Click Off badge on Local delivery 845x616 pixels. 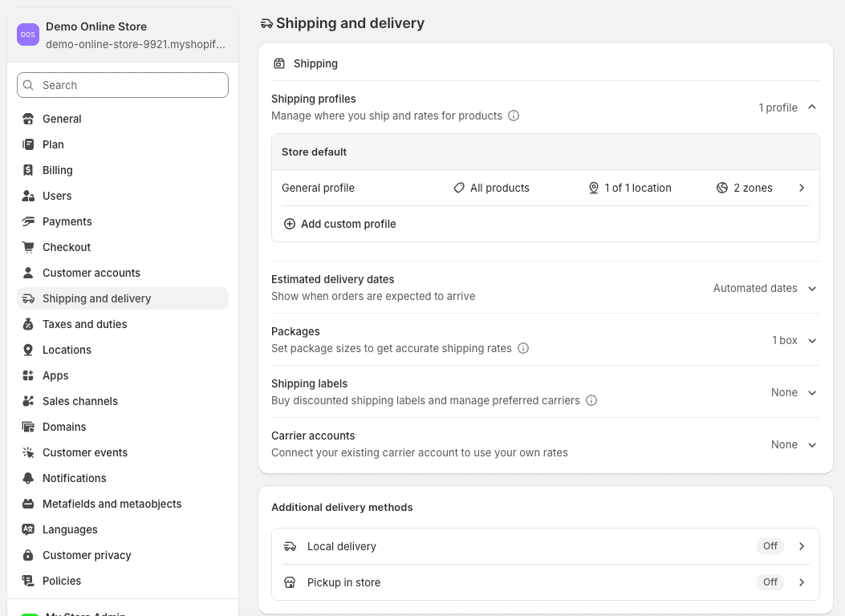[x=770, y=546]
